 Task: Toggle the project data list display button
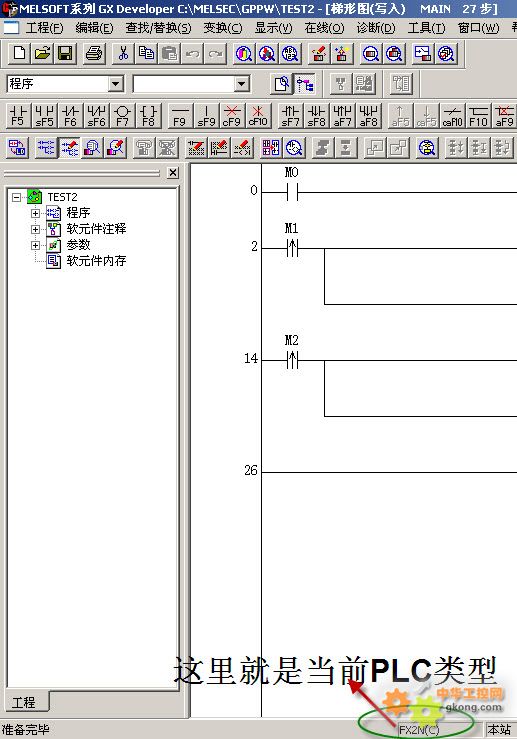(305, 84)
